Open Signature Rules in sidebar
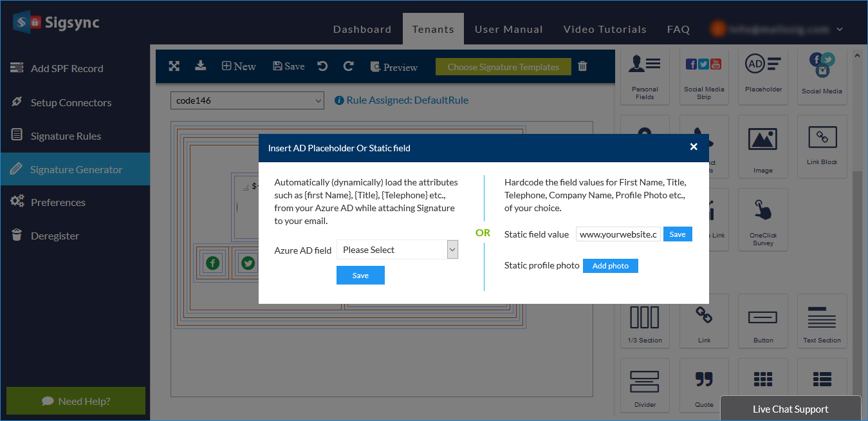Image resolution: width=868 pixels, height=421 pixels. (66, 136)
